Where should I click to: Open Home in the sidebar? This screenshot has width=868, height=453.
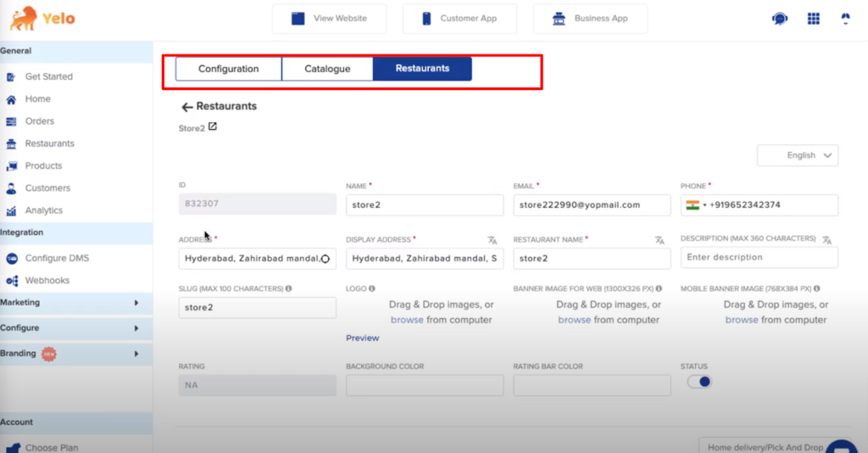pyautogui.click(x=37, y=99)
